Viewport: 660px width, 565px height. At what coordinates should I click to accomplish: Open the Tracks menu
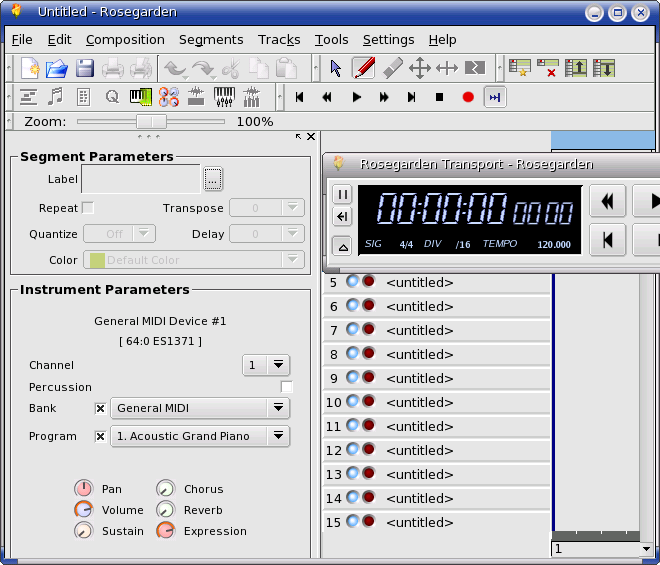pyautogui.click(x=279, y=40)
